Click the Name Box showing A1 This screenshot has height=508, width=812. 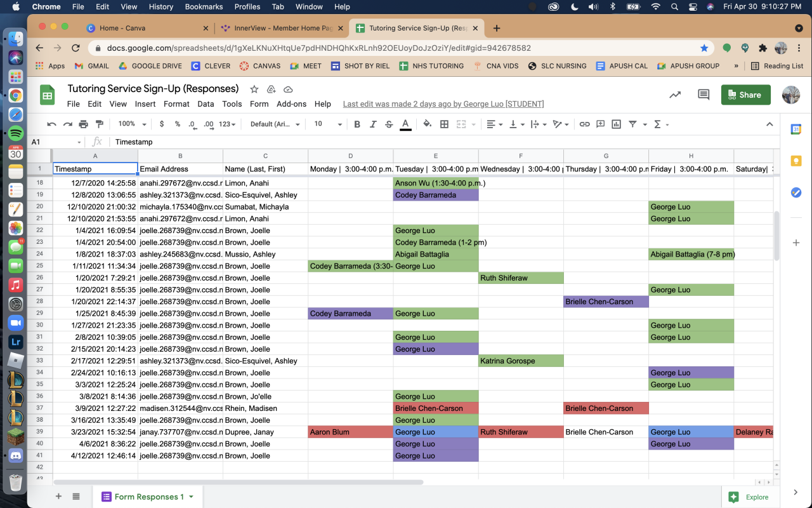pyautogui.click(x=56, y=142)
